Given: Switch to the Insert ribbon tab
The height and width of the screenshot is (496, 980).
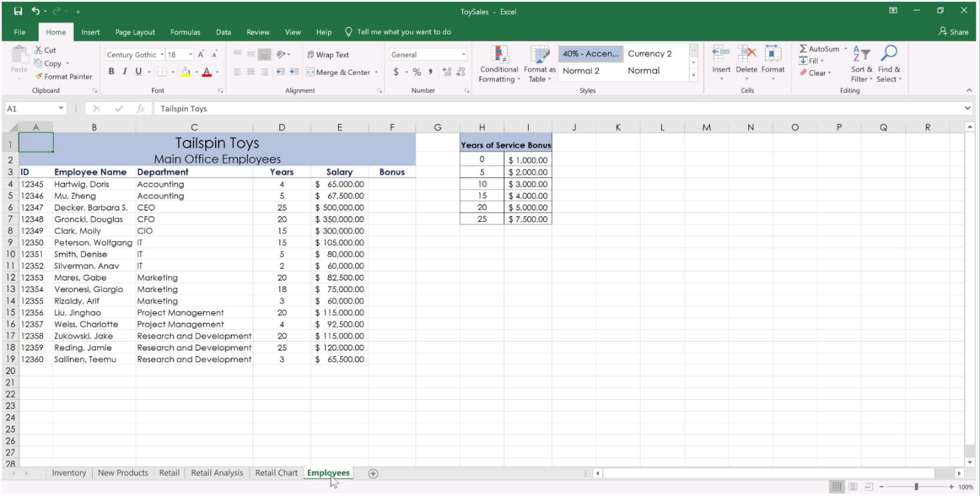Looking at the screenshot, I should click(91, 32).
